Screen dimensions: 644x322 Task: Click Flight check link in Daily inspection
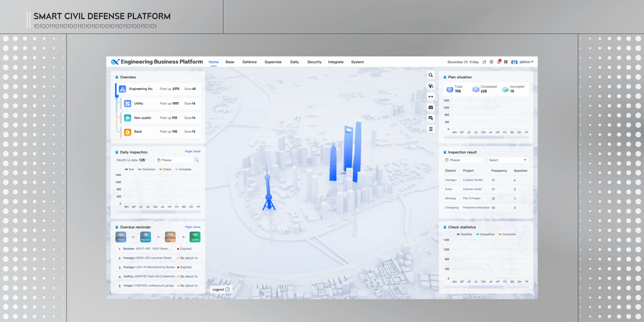pos(193,151)
